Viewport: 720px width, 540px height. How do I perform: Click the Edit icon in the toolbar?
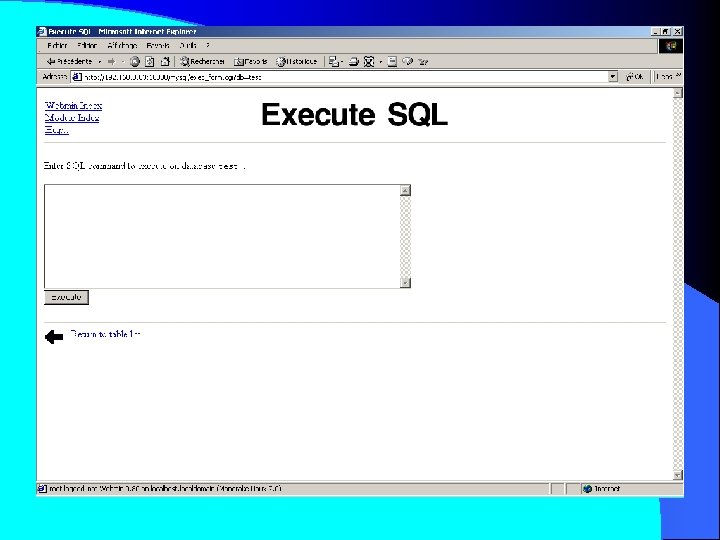(x=369, y=62)
